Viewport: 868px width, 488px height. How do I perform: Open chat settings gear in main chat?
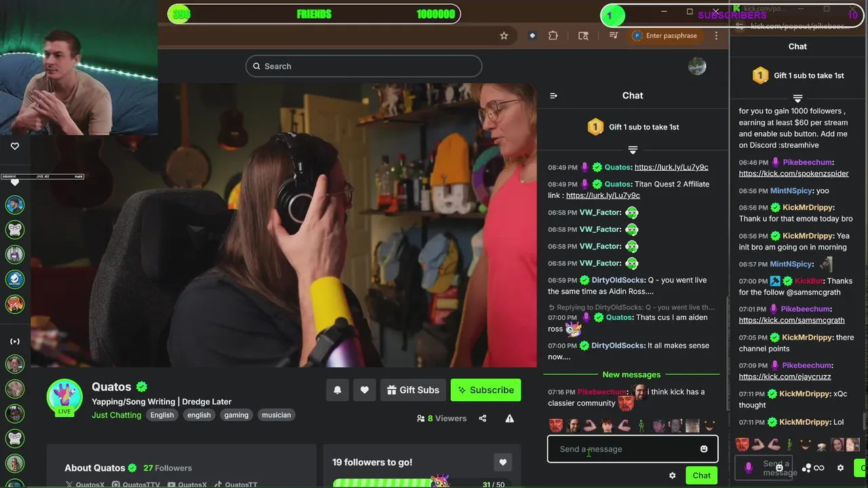click(x=672, y=476)
